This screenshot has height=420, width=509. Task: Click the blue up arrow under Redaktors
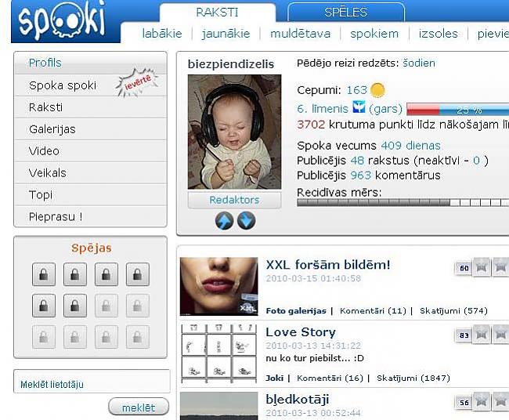coord(224,220)
